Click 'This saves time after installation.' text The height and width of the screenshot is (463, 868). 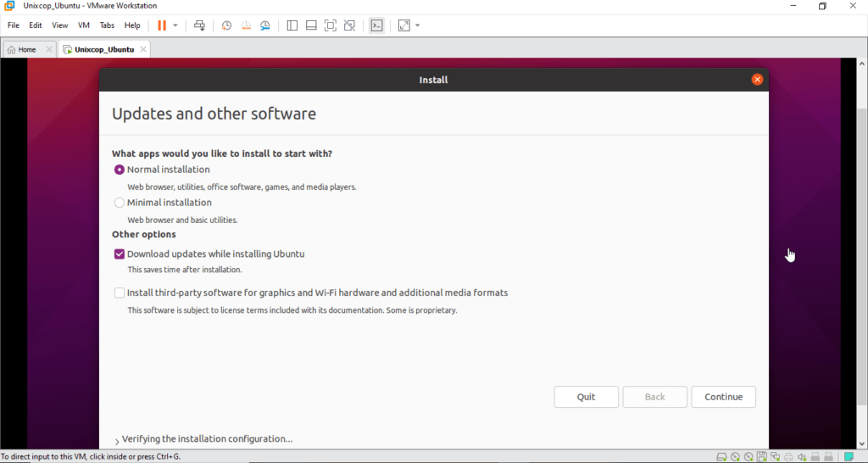pos(185,270)
